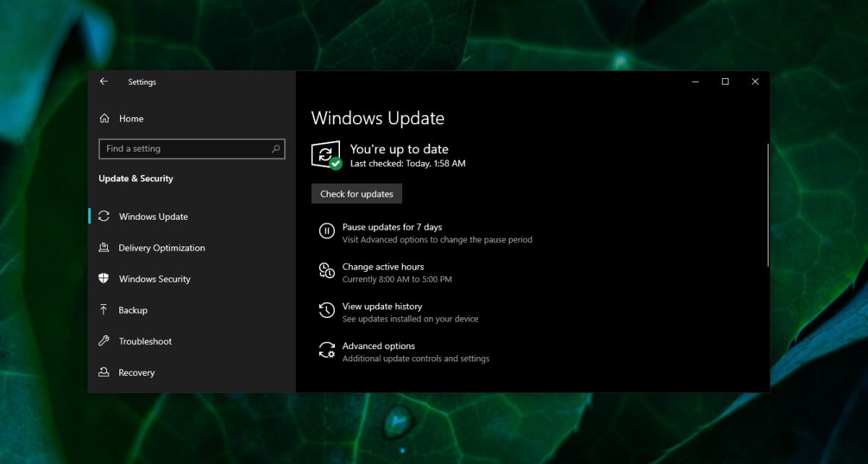Screen dimensions: 868x464
Task: Focus the Find a setting search box
Action: tap(192, 149)
